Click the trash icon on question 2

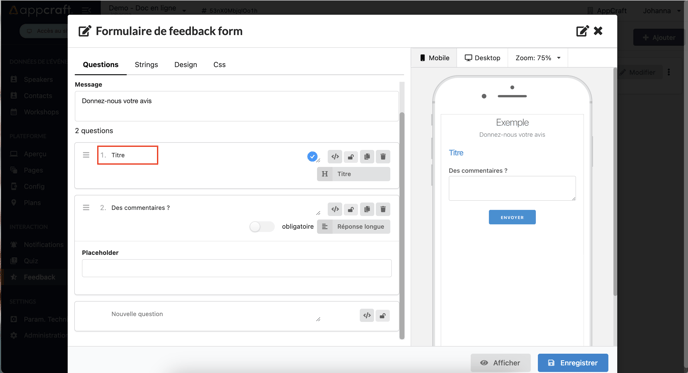tap(383, 209)
